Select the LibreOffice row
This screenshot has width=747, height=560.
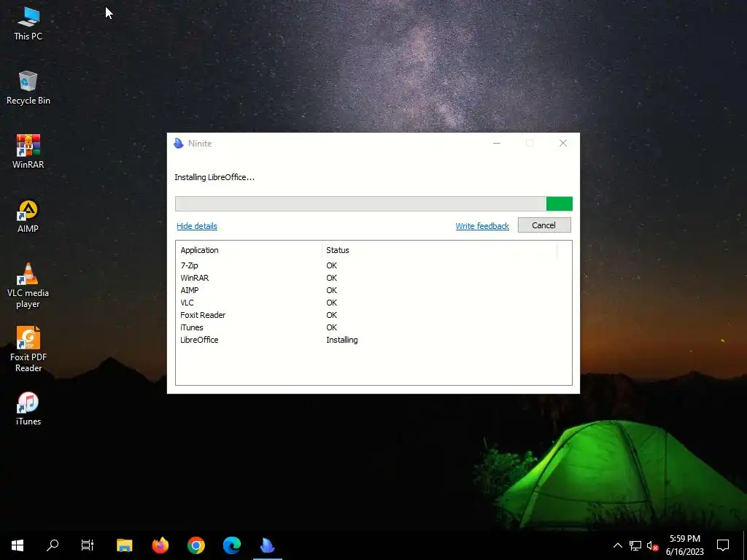click(373, 340)
